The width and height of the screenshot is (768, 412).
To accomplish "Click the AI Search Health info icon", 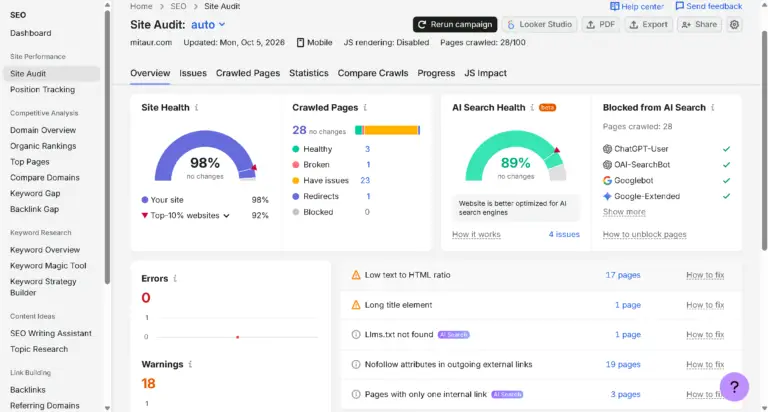I will [532, 107].
